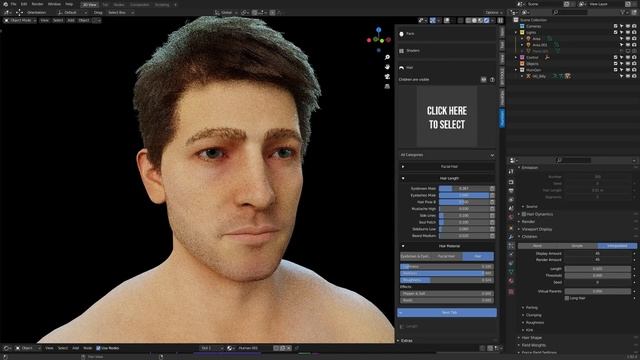Adjust the Eyebrows Male length slider

coord(464,189)
